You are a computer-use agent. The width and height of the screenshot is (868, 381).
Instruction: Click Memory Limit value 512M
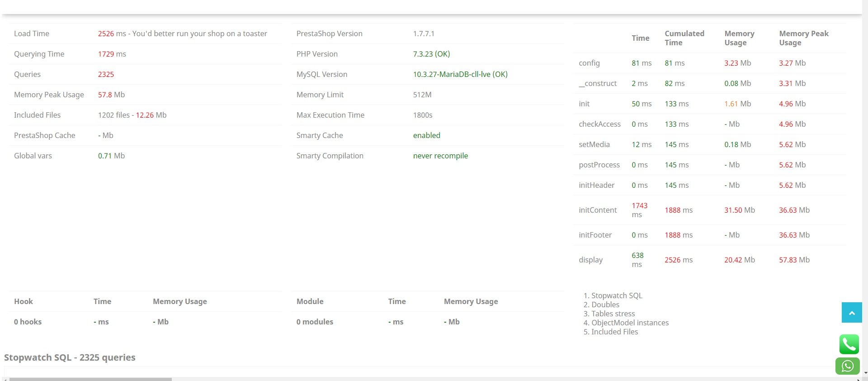tap(422, 95)
